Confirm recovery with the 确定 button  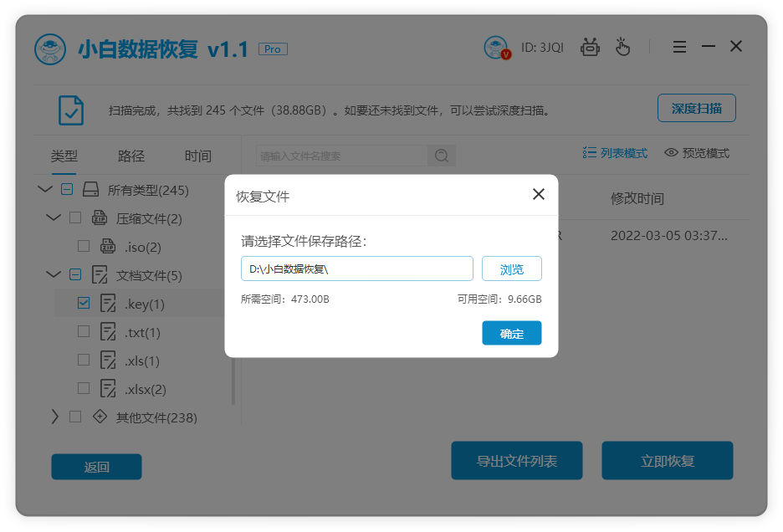tap(511, 333)
